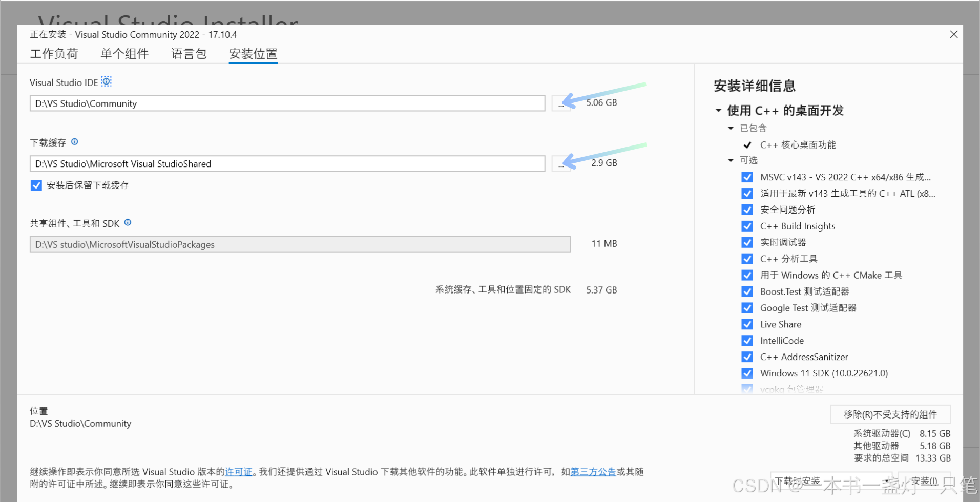Uncheck 适用于最新 v143 生成工具的 C++ ATL
Viewport: 980px width, 502px height.
click(747, 194)
